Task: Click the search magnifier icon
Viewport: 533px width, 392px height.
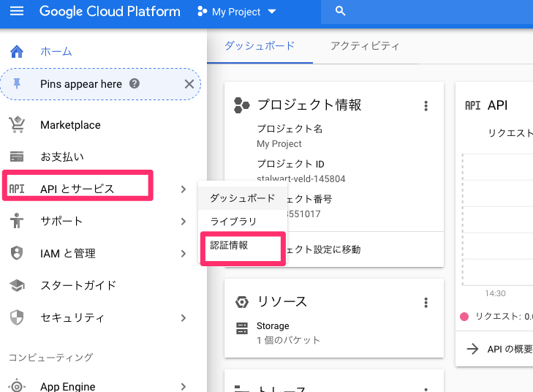Action: click(x=340, y=11)
